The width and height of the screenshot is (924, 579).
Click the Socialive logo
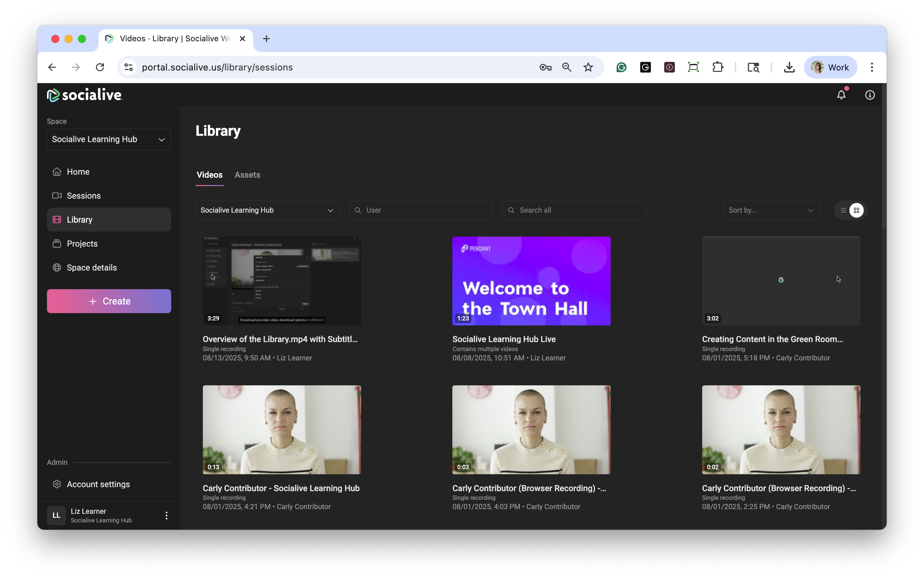85,95
